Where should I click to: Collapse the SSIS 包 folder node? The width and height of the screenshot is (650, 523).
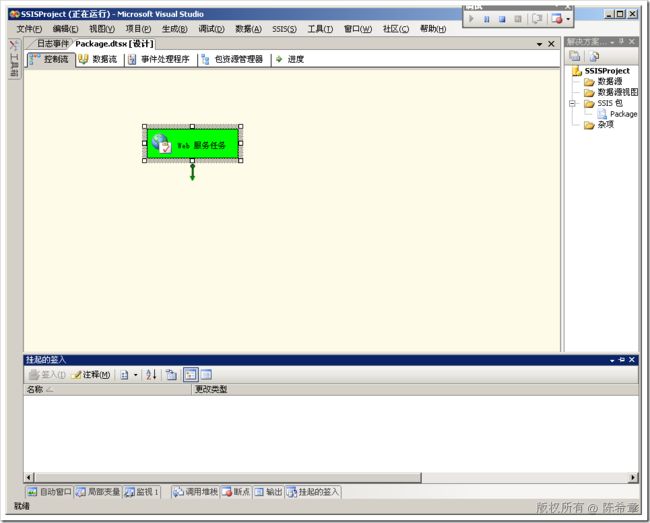pyautogui.click(x=572, y=103)
